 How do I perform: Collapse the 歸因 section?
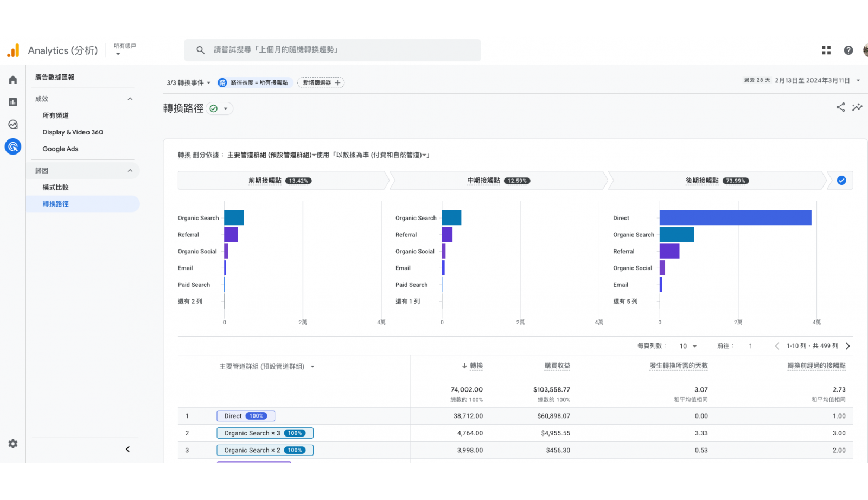tap(130, 171)
